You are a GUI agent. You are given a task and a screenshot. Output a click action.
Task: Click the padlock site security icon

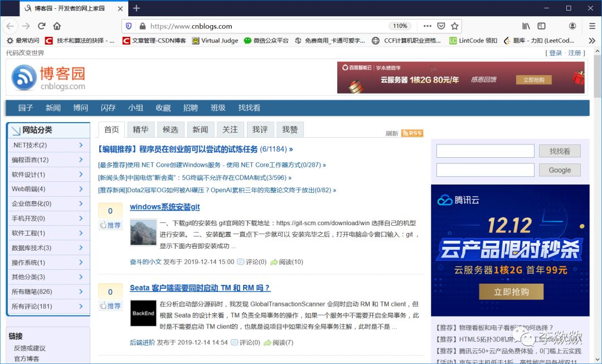coord(143,26)
